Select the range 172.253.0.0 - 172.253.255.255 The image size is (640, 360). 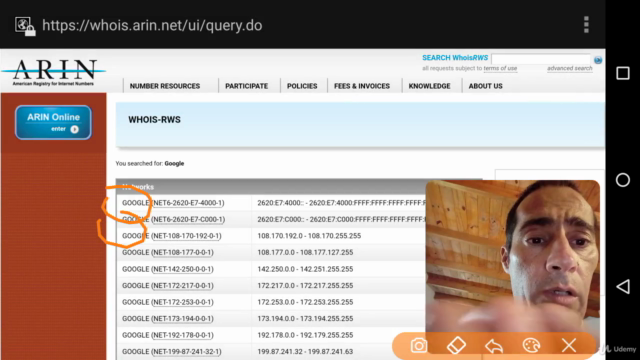click(305, 302)
